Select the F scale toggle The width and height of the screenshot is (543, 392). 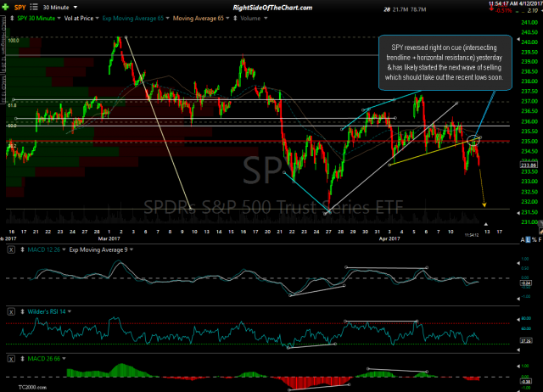[540, 239]
